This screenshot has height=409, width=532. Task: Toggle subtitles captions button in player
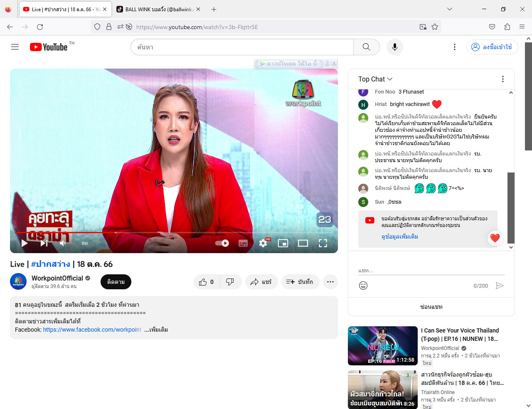(x=243, y=243)
